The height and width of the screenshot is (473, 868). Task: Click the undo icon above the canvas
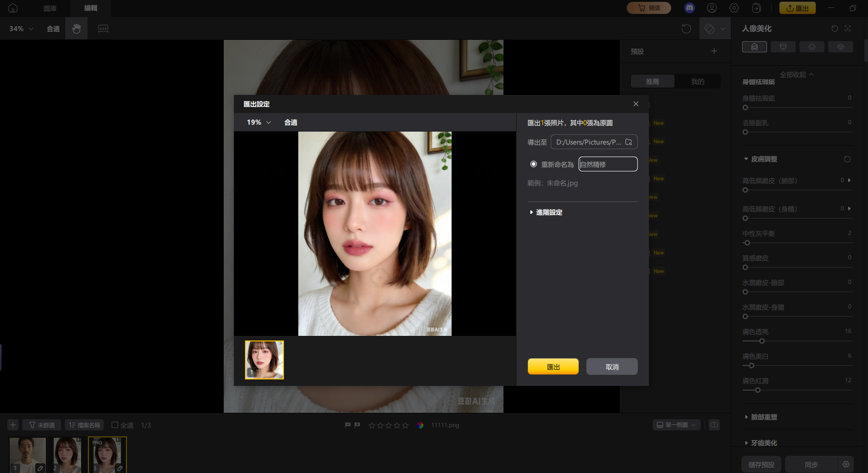687,28
